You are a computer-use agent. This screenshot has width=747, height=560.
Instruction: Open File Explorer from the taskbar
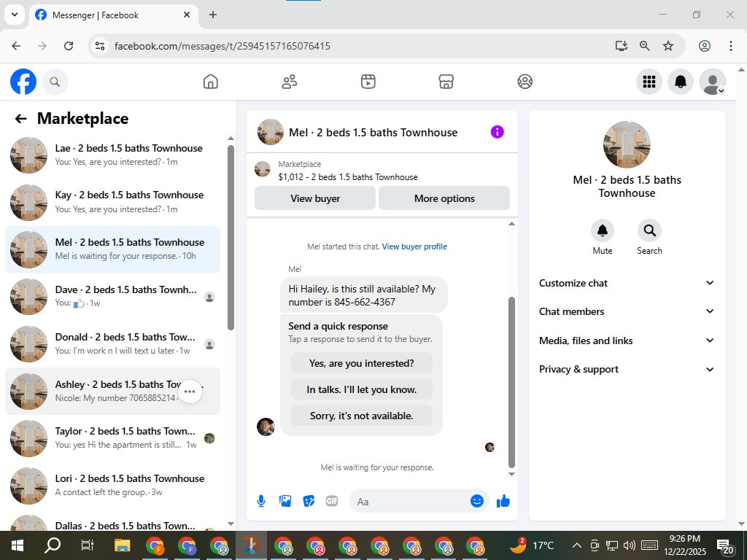pyautogui.click(x=123, y=545)
